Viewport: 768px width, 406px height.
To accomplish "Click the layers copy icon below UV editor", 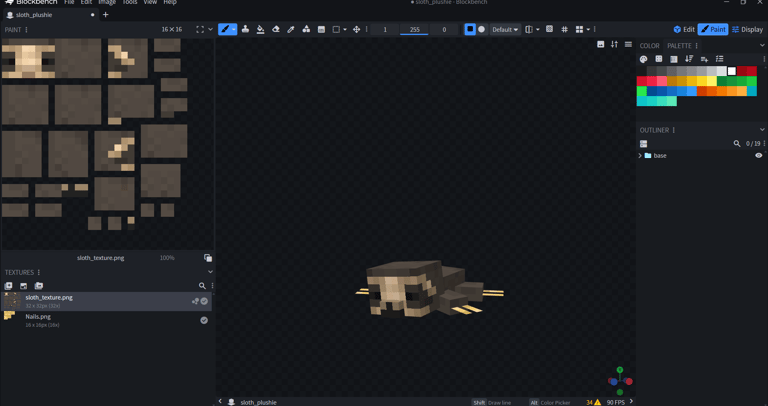I will 208,258.
